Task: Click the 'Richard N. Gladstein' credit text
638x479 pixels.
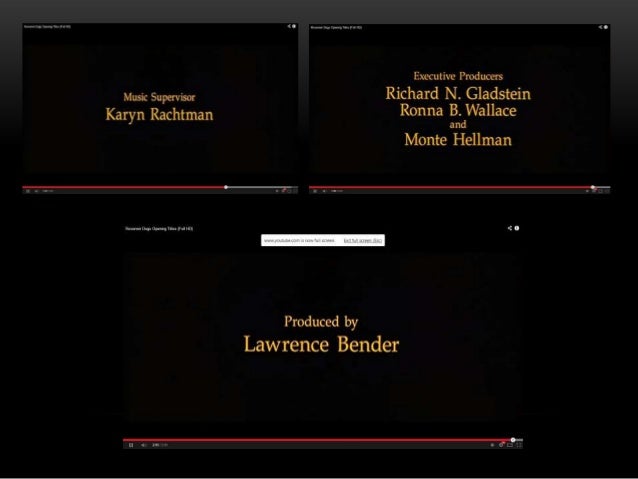Action: point(458,94)
